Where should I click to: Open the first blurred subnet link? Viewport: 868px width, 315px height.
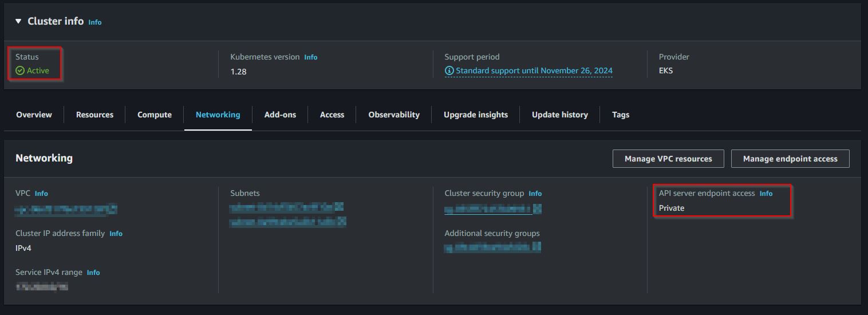pyautogui.click(x=287, y=207)
